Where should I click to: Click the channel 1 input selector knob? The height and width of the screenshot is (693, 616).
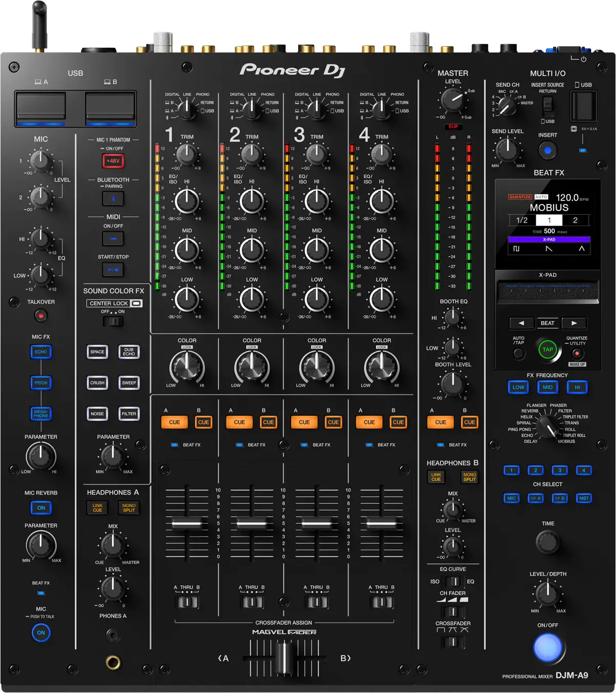(x=188, y=110)
